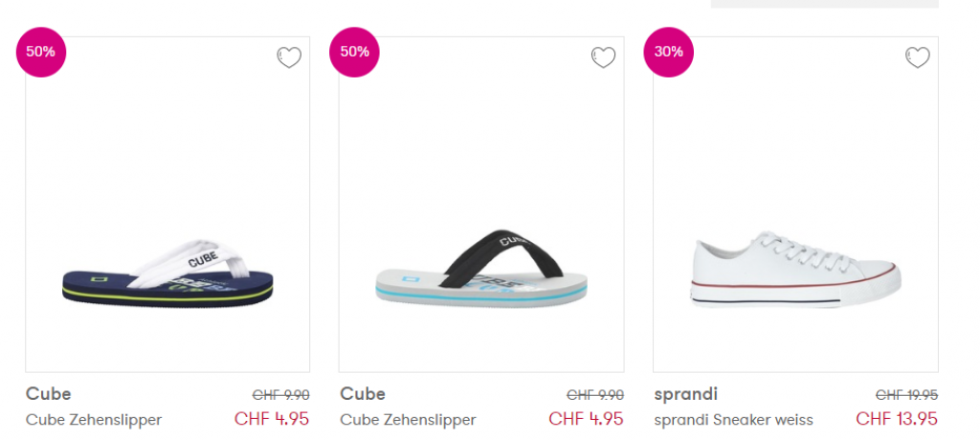
Task: Open Cube Zehenslipper title under navy slipper
Action: tap(94, 420)
